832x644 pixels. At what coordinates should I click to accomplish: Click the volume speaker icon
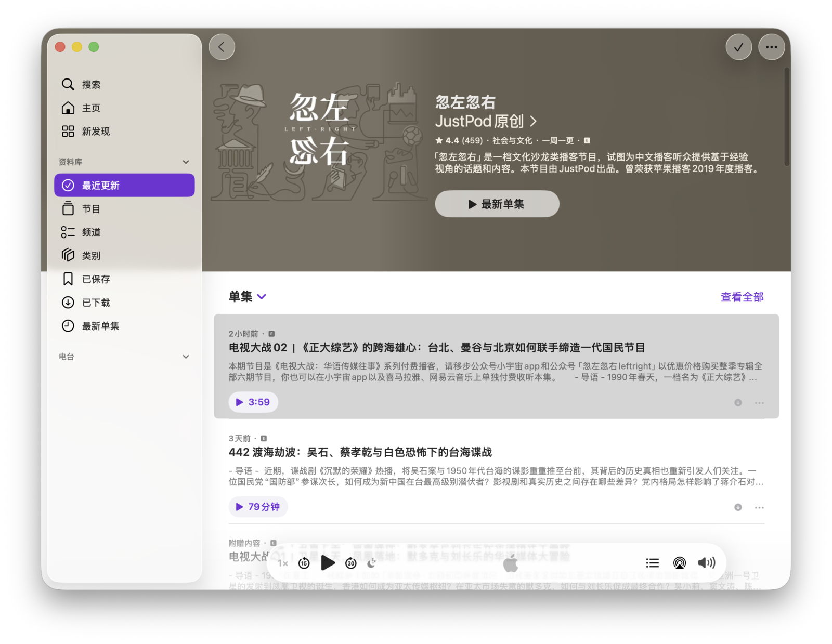[706, 563]
